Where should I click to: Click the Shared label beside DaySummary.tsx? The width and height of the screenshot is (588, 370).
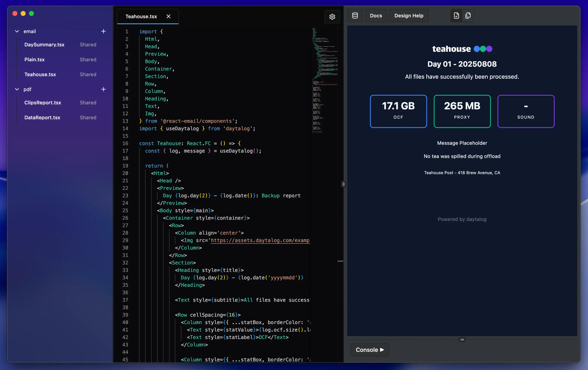(x=88, y=44)
